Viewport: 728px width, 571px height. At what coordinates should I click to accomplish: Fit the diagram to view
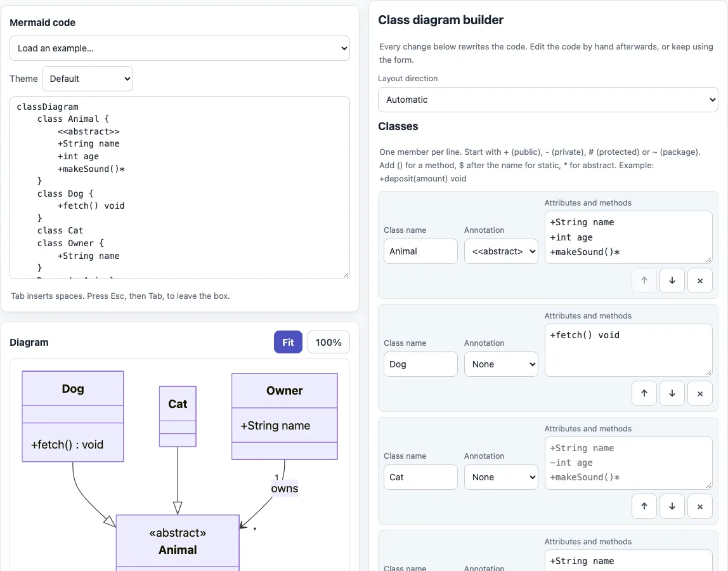point(288,342)
